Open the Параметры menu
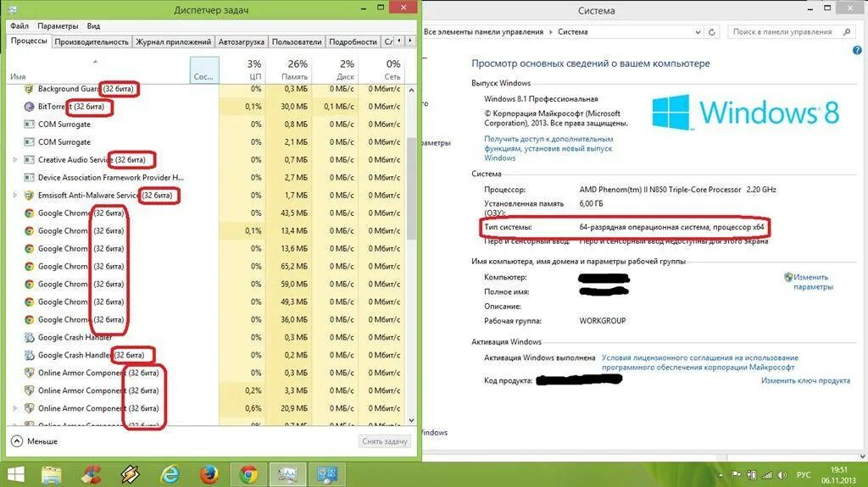868x487 pixels. [x=58, y=26]
